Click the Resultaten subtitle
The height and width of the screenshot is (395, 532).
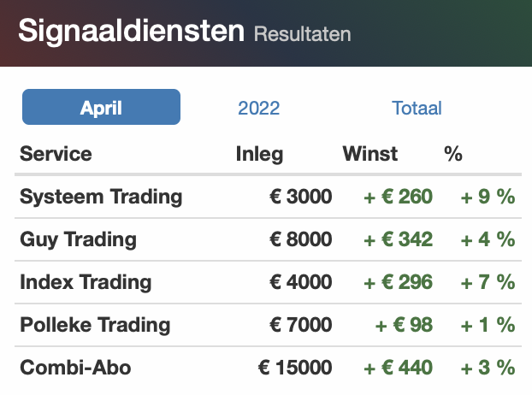[302, 34]
